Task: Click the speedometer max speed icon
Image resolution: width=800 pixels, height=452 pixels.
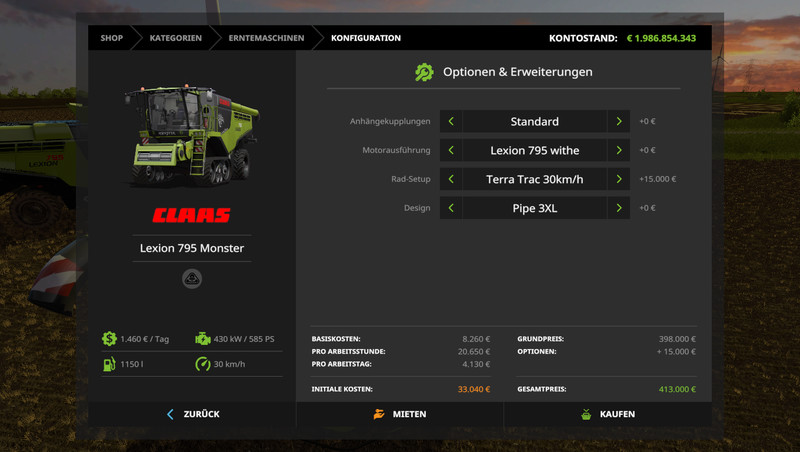Action: tap(203, 364)
